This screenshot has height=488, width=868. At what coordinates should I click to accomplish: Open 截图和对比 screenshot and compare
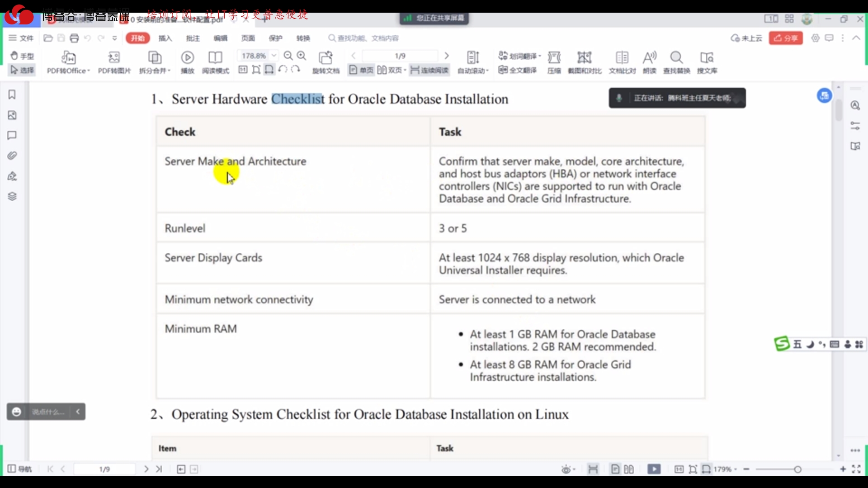click(585, 62)
